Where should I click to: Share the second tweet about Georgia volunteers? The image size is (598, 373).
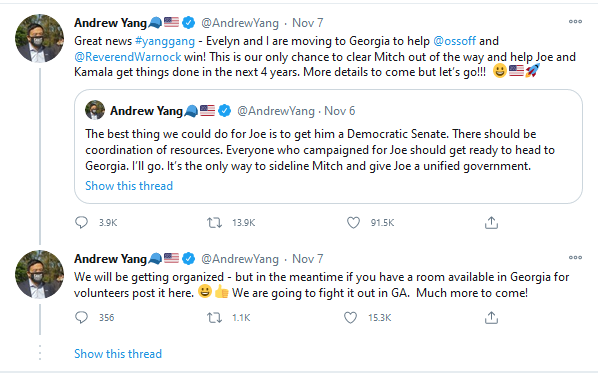[x=491, y=317]
